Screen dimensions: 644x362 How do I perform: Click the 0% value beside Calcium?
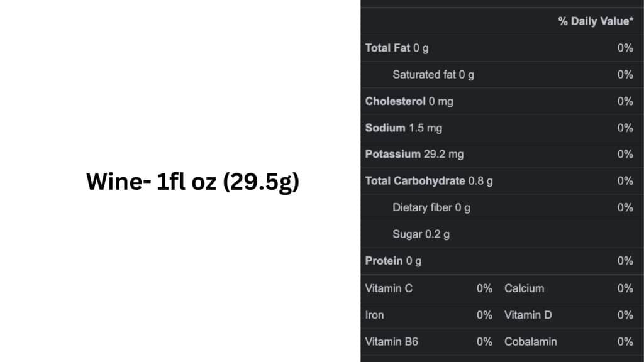point(625,288)
